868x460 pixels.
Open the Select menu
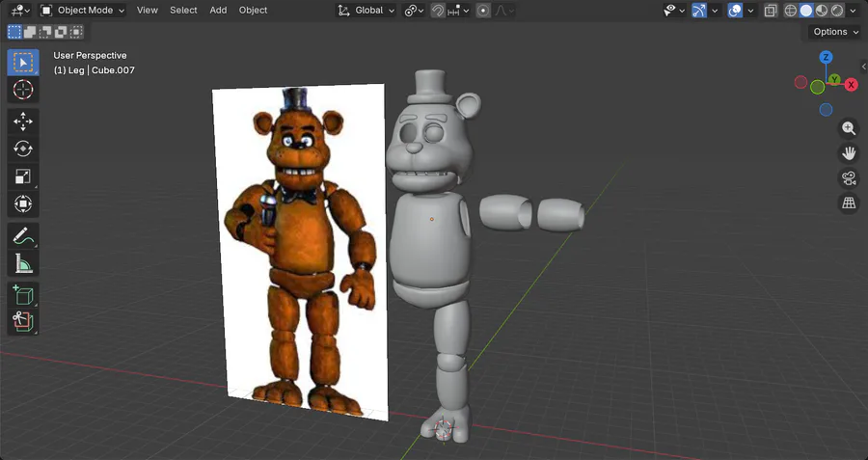[x=183, y=11]
